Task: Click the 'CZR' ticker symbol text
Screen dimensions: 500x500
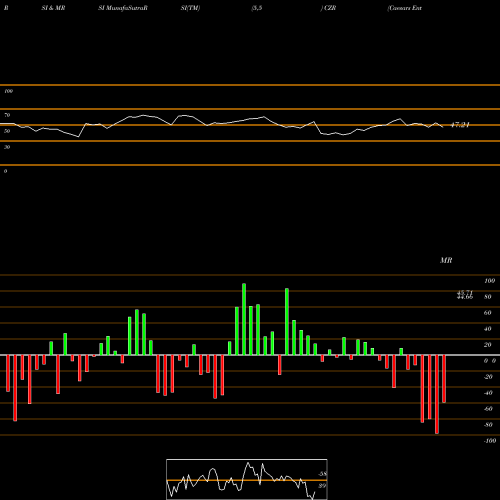Action: (x=330, y=8)
